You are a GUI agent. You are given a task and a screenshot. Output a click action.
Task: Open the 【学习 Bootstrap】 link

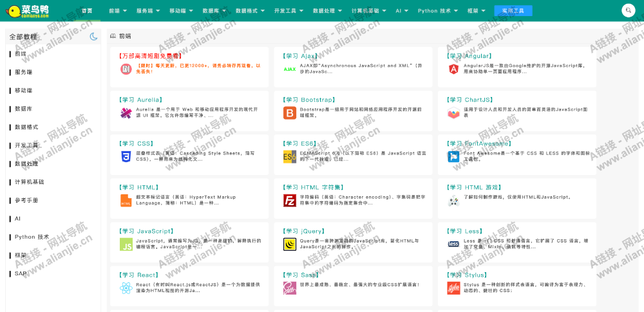309,100
